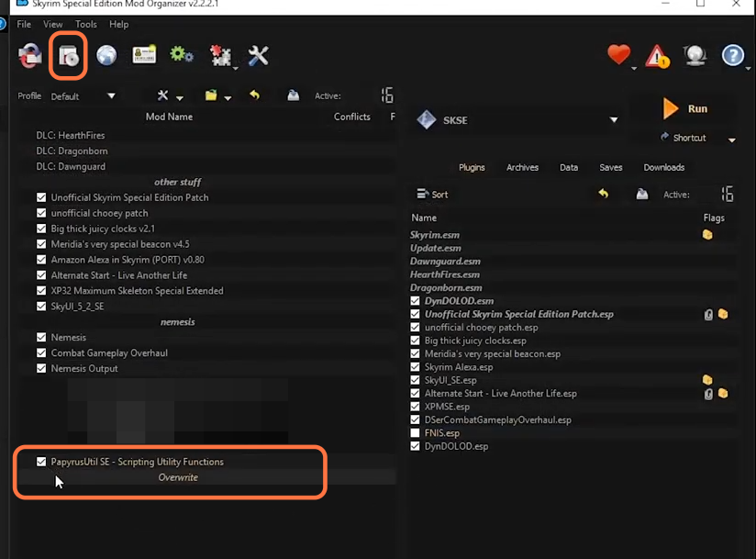Select the 'other stuff' separator row
The height and width of the screenshot is (559, 756).
tap(207, 182)
